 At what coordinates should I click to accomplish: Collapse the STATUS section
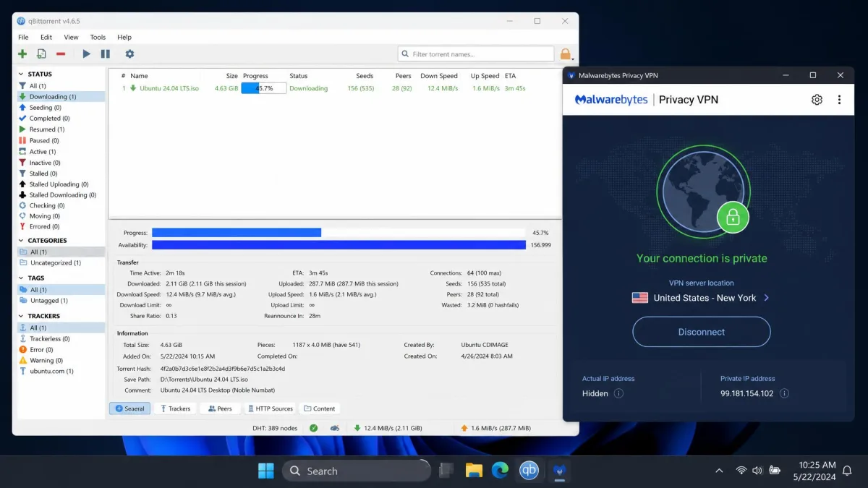[x=21, y=74]
